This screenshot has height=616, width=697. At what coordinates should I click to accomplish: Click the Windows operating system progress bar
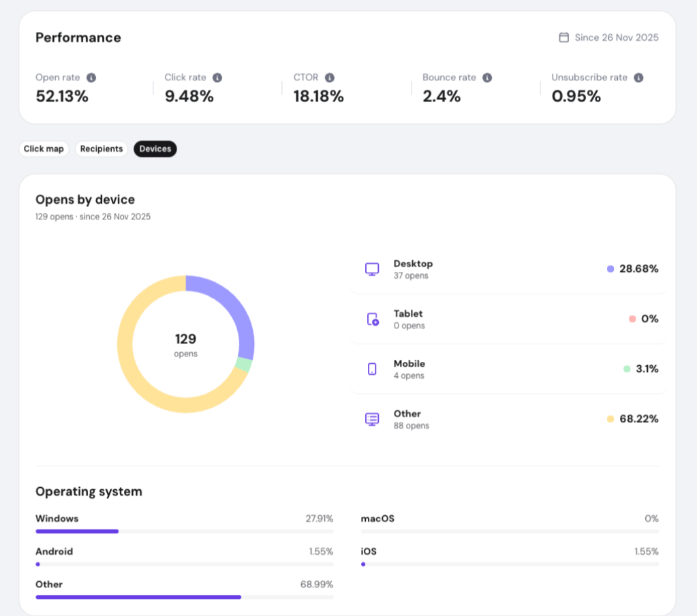coord(185,531)
